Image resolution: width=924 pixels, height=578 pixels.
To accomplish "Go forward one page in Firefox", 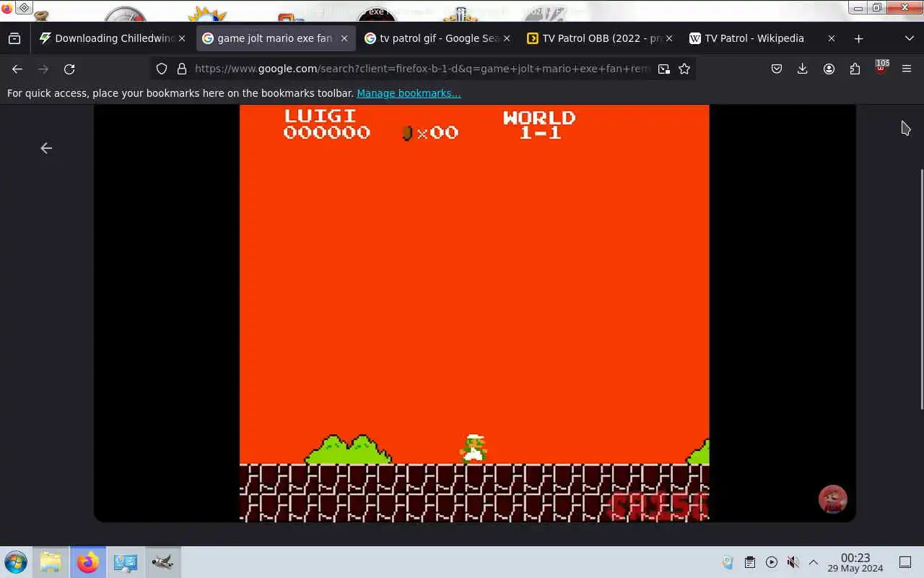I will click(x=43, y=69).
